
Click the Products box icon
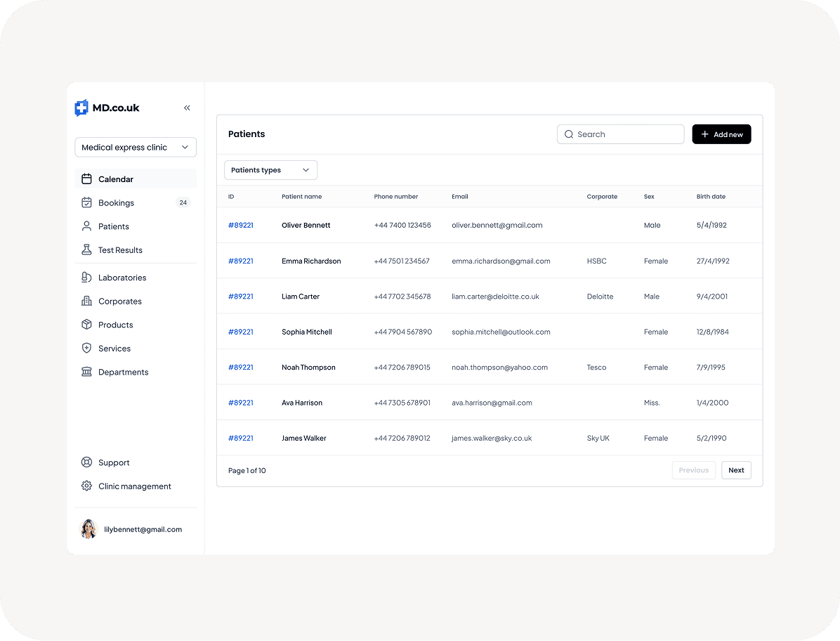(86, 325)
